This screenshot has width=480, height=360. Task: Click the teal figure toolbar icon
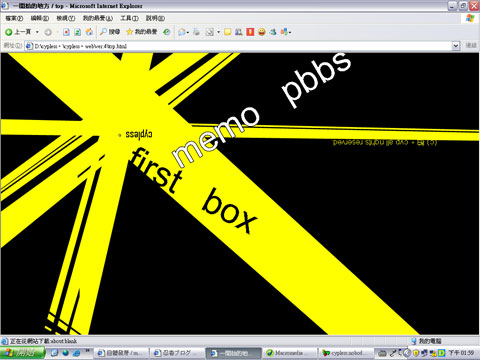pos(273,32)
